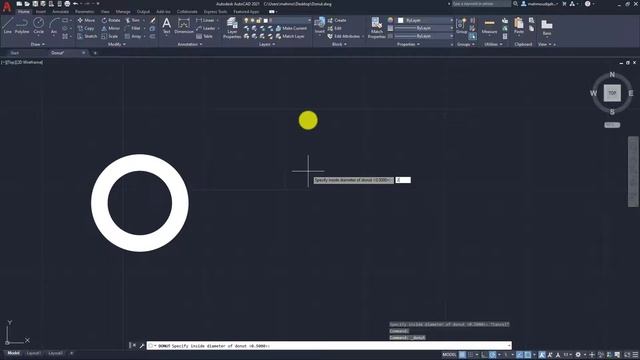Image resolution: width=640 pixels, height=360 pixels.
Task: Click Edit Attributes
Action: pos(344,36)
